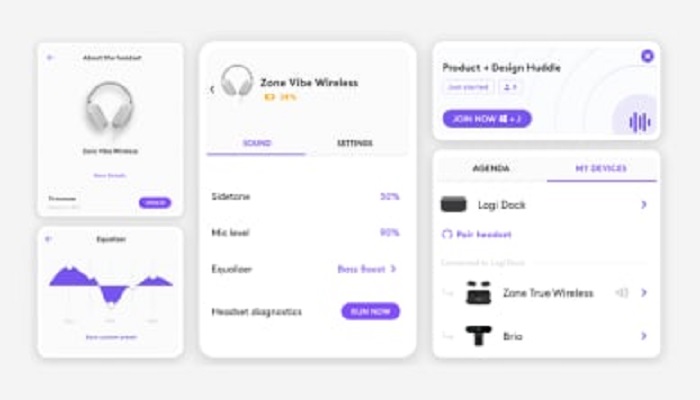Click the battery indicator under Zone Vibe Wireless
Viewport: 700px width, 400px height.
[280, 97]
